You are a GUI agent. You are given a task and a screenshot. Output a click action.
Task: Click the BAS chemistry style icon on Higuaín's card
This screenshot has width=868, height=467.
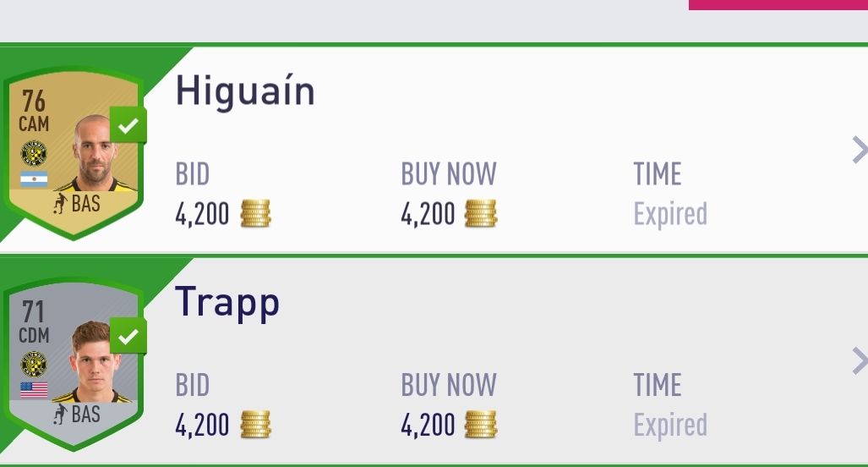[61, 203]
